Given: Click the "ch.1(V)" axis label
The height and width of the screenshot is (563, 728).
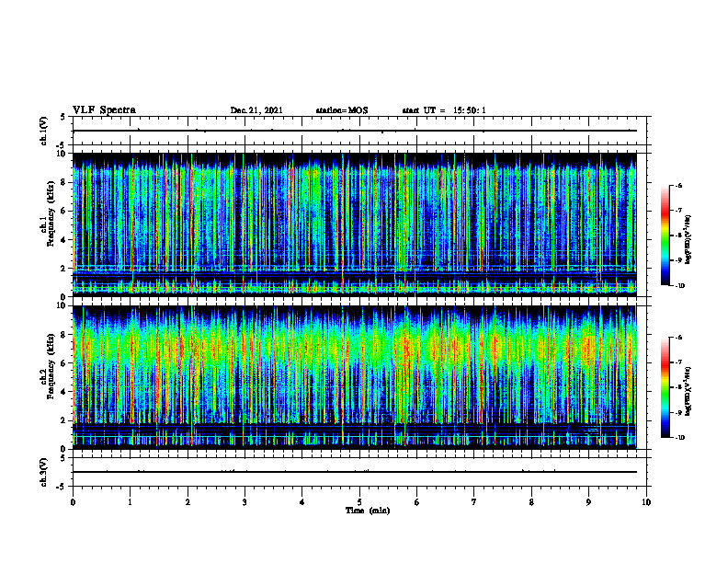Looking at the screenshot, I should (43, 131).
